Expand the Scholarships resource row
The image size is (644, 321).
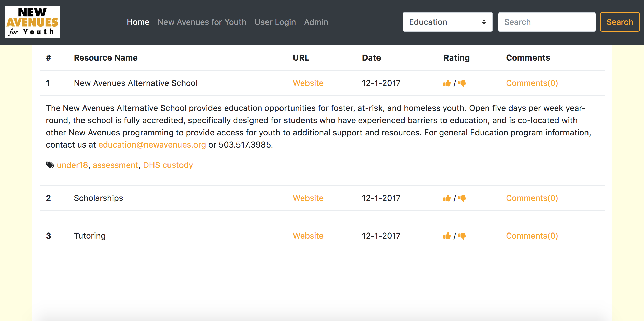click(98, 198)
